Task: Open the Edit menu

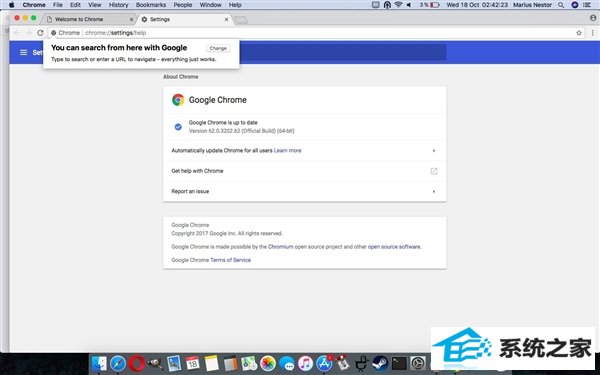Action: click(75, 5)
